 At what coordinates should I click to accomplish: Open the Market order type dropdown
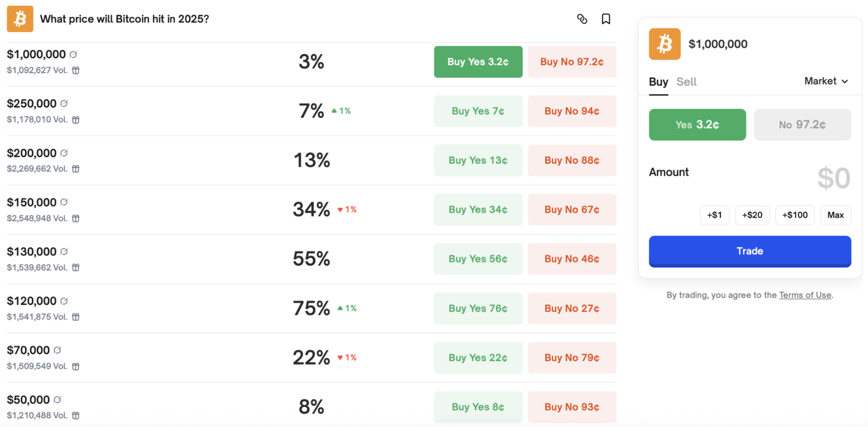tap(826, 81)
